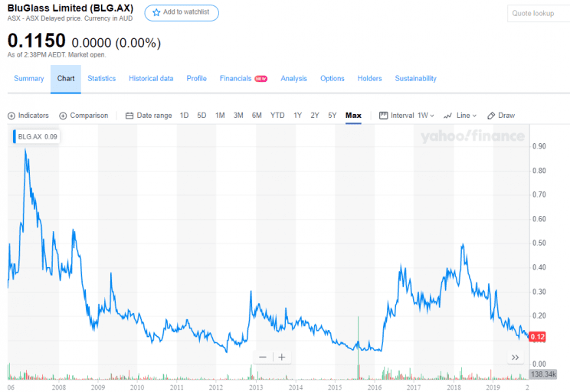Add Indicators using the plus icon
570x392 pixels.
[x=28, y=116]
